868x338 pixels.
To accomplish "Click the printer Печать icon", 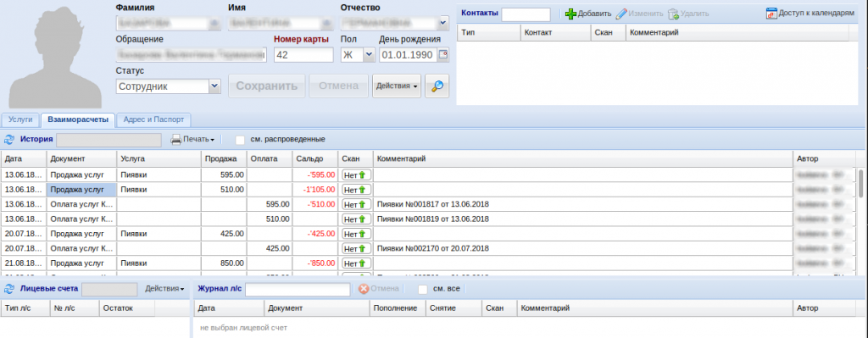I will click(176, 140).
